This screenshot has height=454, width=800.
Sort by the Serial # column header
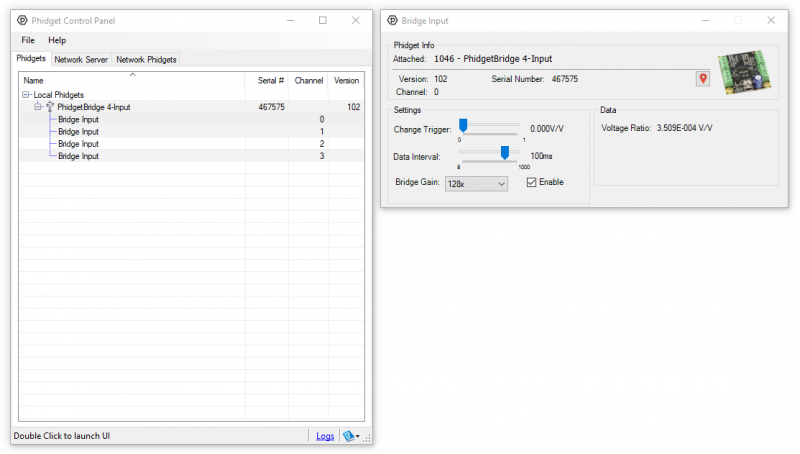[x=267, y=81]
